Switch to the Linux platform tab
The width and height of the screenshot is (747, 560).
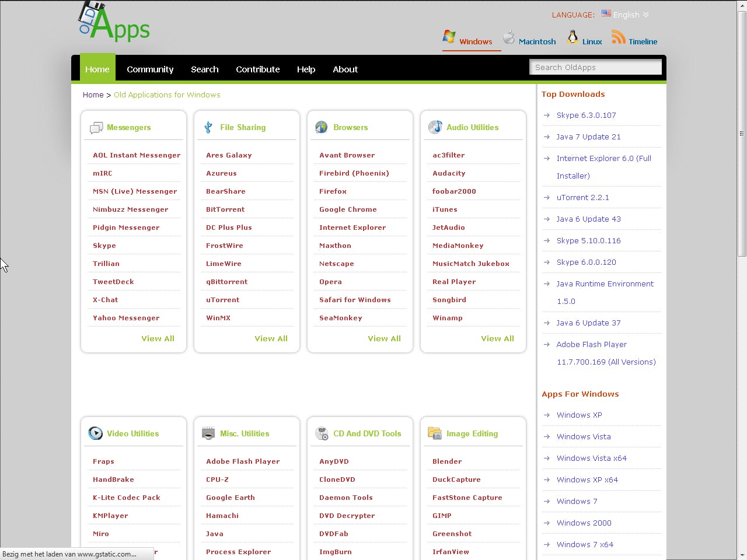(592, 41)
